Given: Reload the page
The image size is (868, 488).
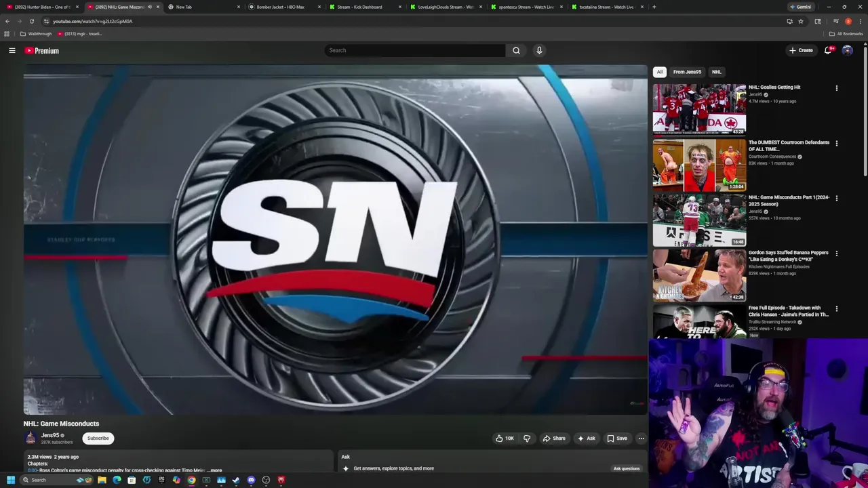Looking at the screenshot, I should 31,21.
